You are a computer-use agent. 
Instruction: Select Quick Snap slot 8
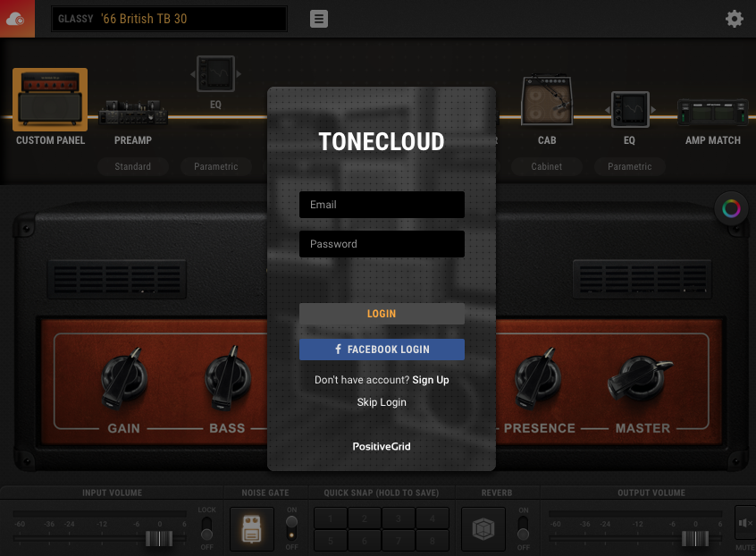pyautogui.click(x=433, y=541)
